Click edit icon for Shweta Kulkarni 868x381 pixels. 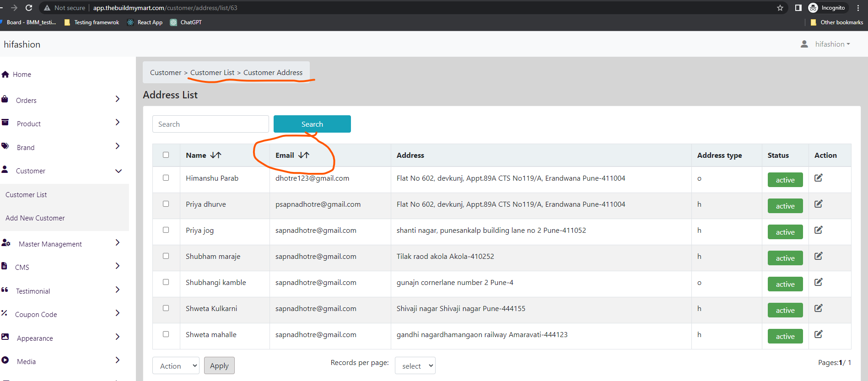tap(819, 308)
